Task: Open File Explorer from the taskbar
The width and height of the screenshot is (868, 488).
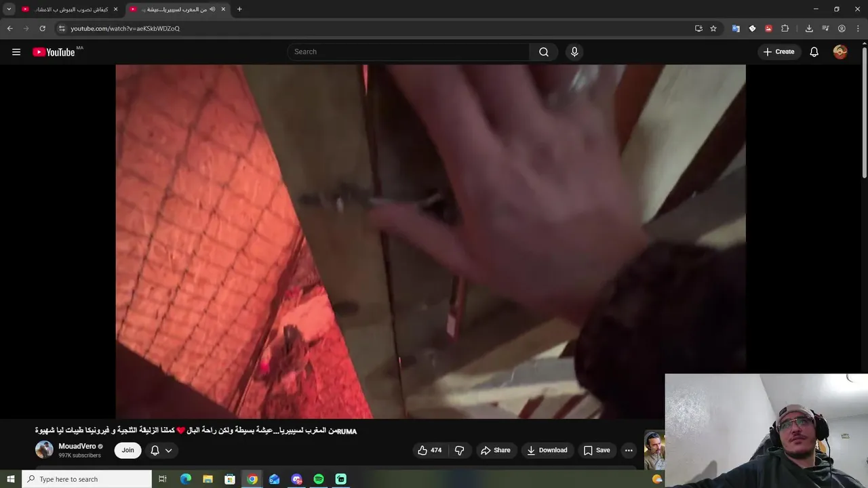Action: click(208, 479)
